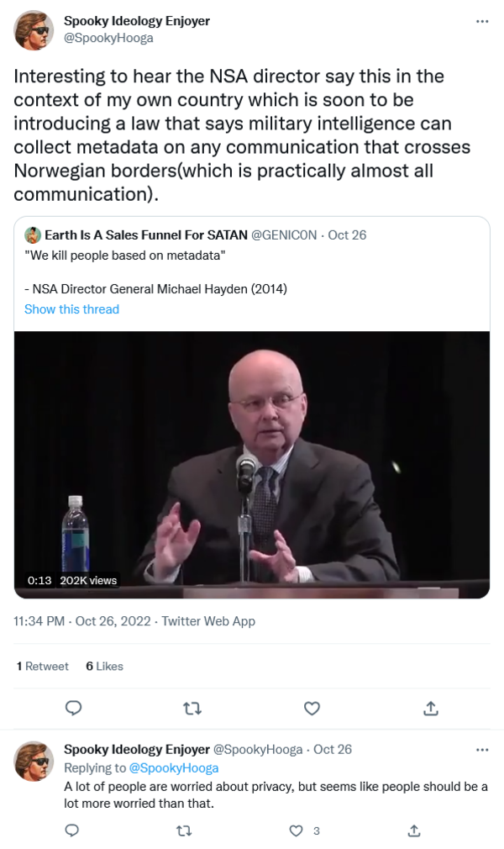This screenshot has width=504, height=849.
Task: Open the "Show this thread" link
Action: click(71, 309)
